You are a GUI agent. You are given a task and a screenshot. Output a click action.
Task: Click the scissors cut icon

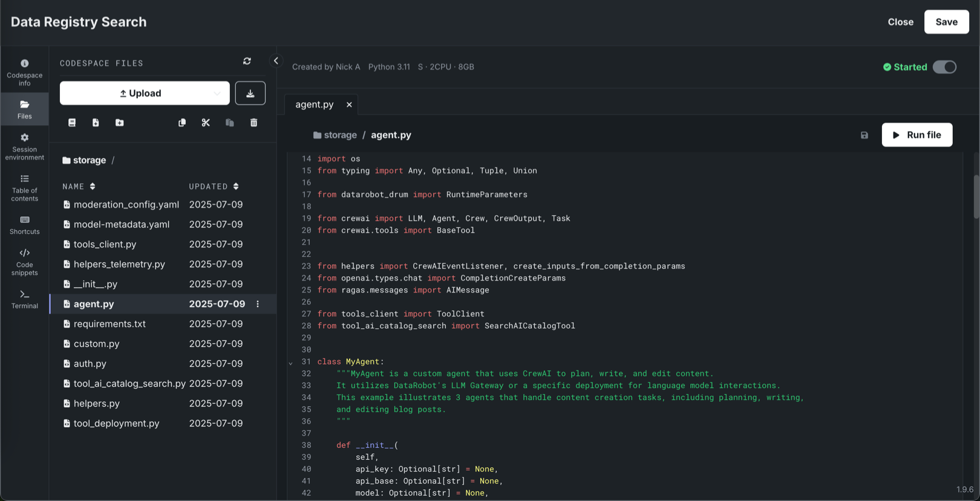[x=206, y=123]
